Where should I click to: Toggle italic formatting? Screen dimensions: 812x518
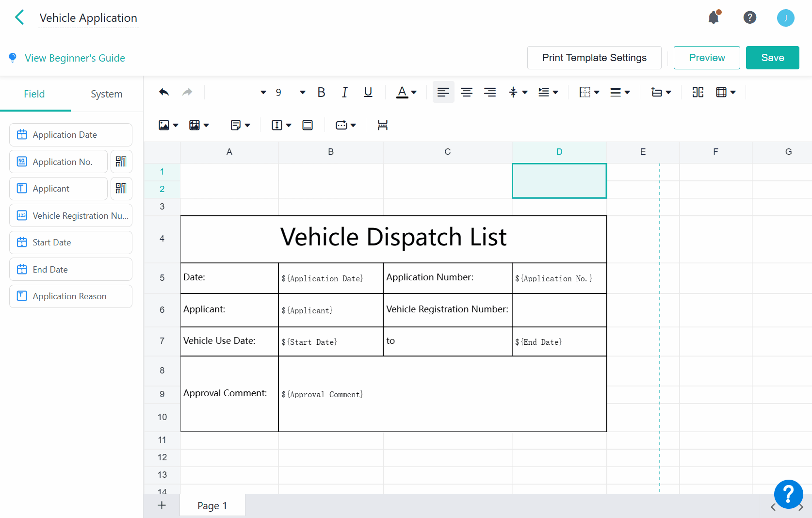click(x=344, y=92)
